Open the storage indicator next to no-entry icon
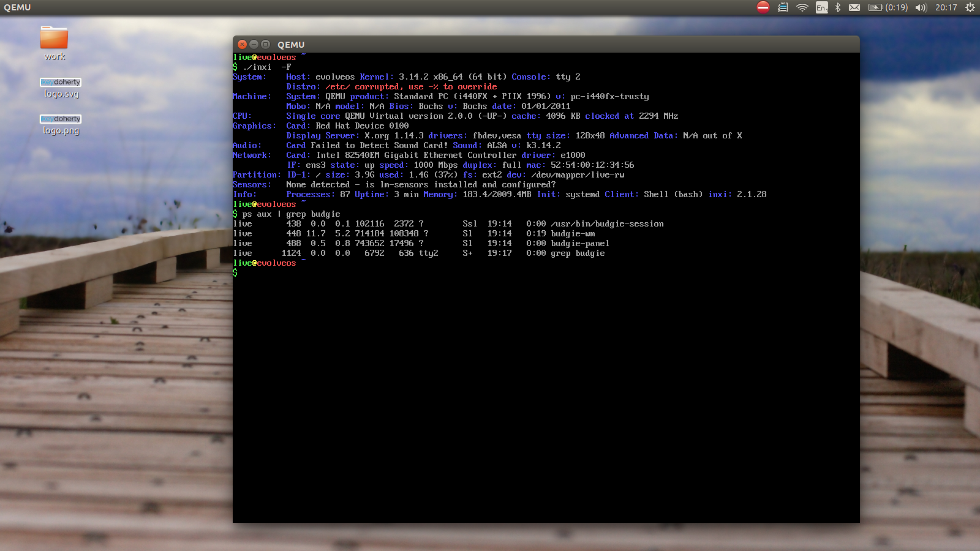 [x=782, y=7]
